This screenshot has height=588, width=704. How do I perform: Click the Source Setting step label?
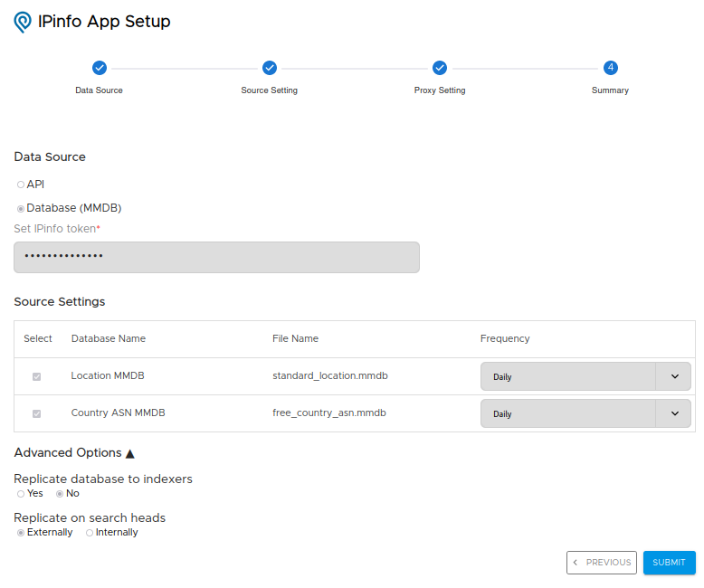click(x=269, y=90)
